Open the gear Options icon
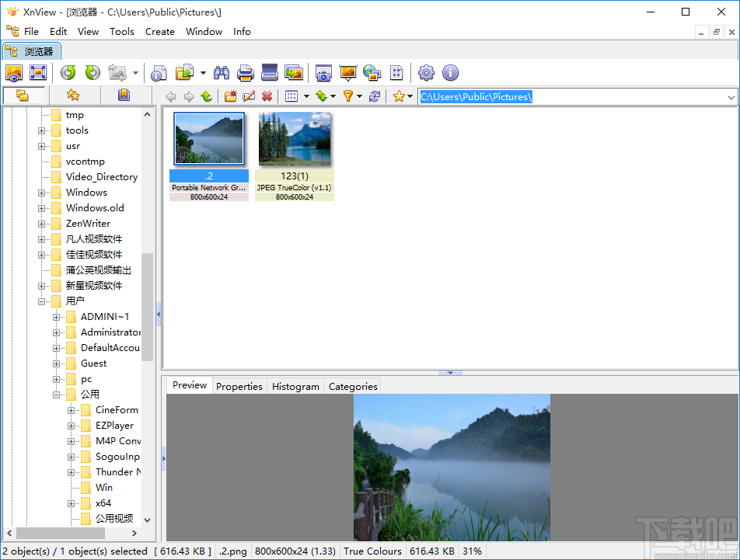The height and width of the screenshot is (560, 740). pos(426,73)
